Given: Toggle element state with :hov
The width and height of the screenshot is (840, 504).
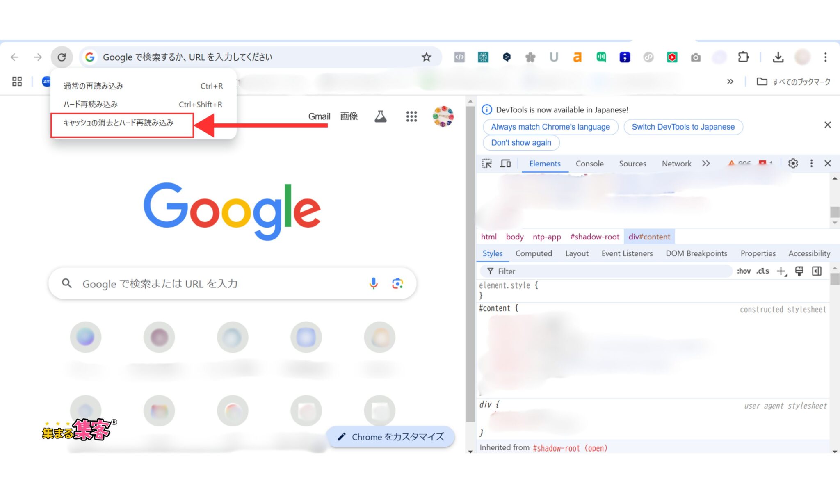Looking at the screenshot, I should pyautogui.click(x=744, y=271).
